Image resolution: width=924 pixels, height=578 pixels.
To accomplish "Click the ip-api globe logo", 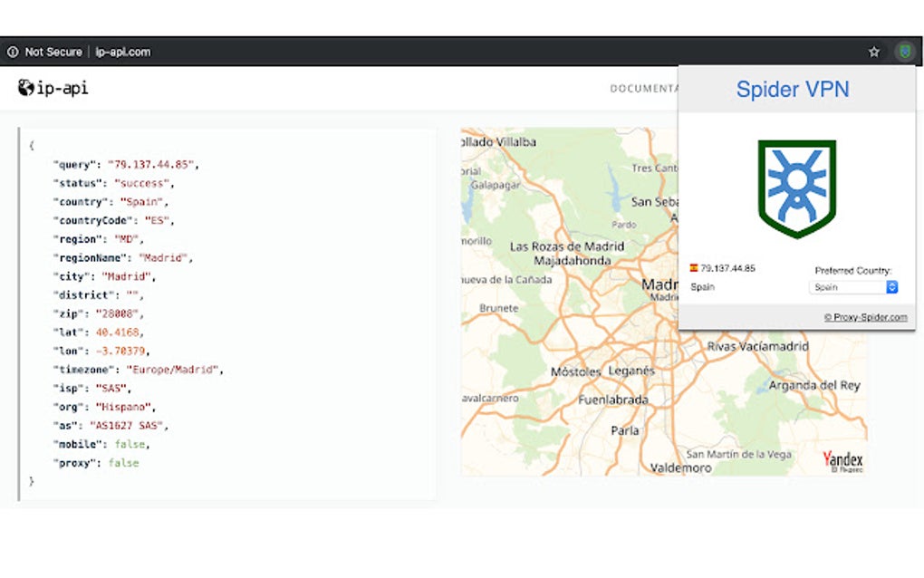I will pyautogui.click(x=26, y=88).
